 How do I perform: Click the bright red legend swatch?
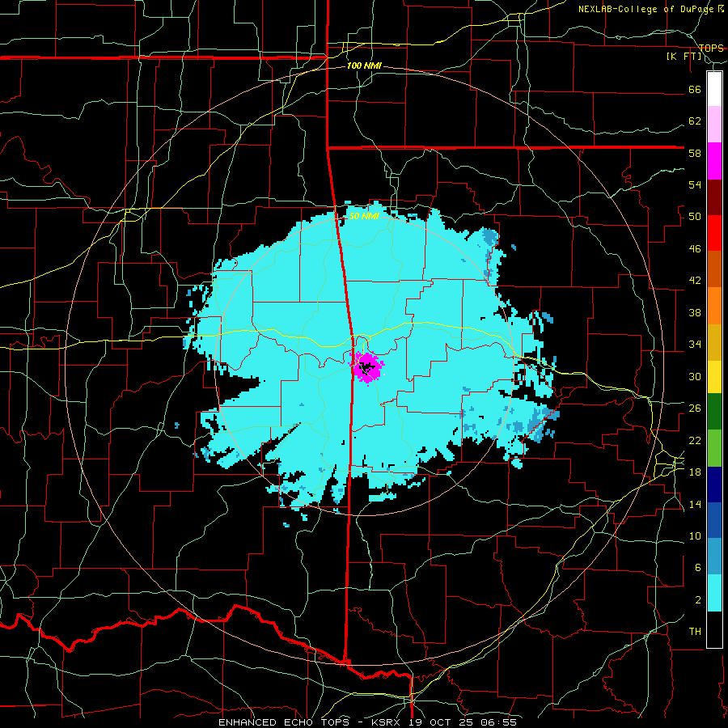pos(714,233)
